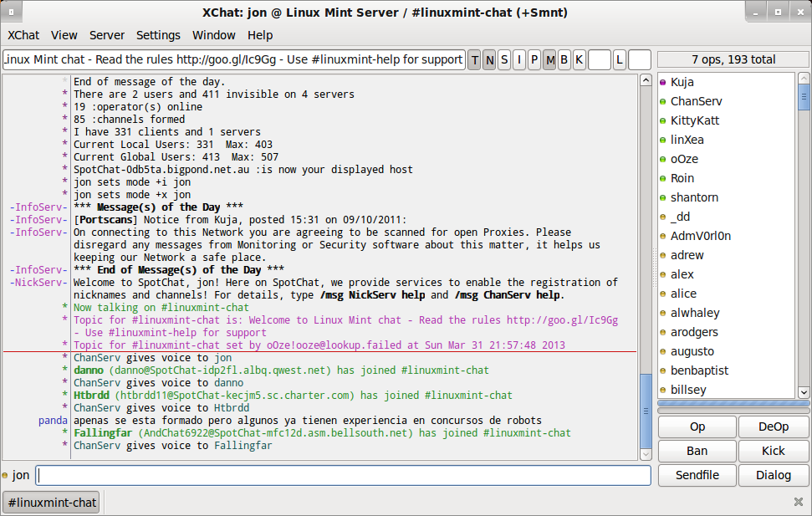Click the Htbrdd nickname in the join message
The height and width of the screenshot is (516, 812).
[91, 396]
